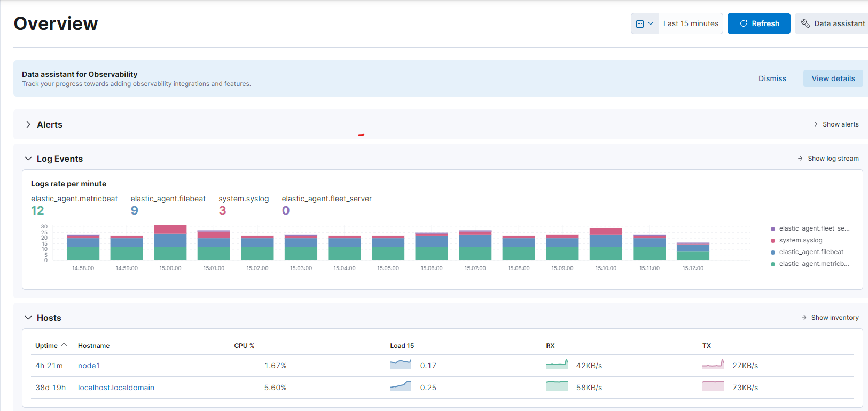The height and width of the screenshot is (411, 868).
Task: Click the Uptime sort arrow icon
Action: [x=64, y=346]
